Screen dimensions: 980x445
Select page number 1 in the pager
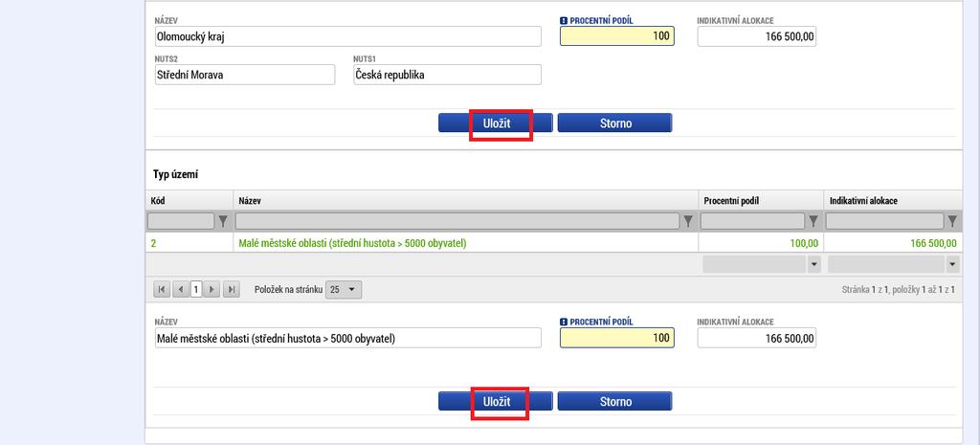[196, 289]
